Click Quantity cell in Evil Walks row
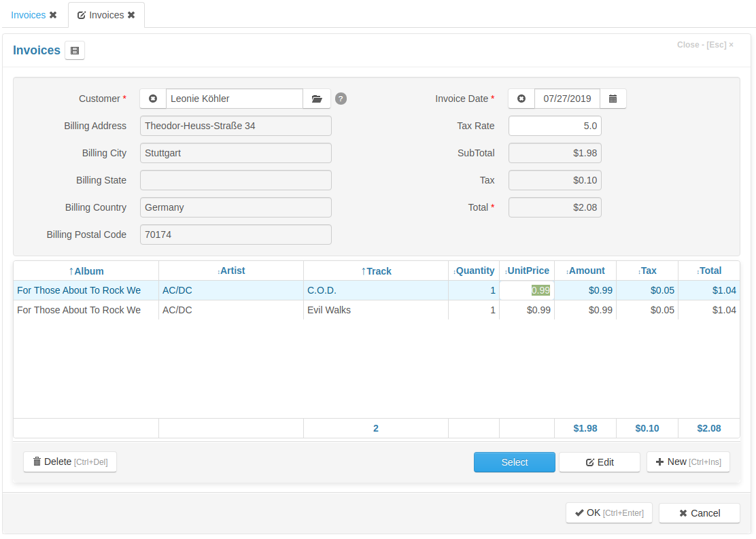 [x=474, y=310]
